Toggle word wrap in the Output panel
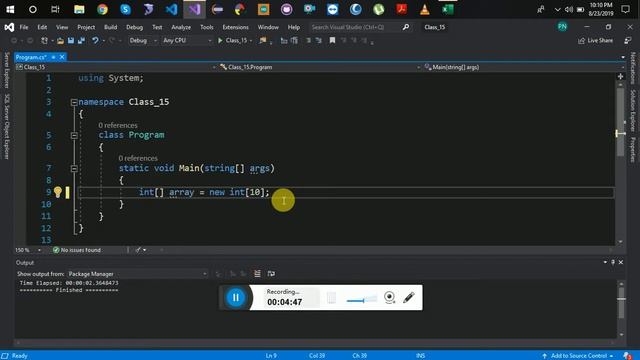The image size is (640, 360). point(271,273)
